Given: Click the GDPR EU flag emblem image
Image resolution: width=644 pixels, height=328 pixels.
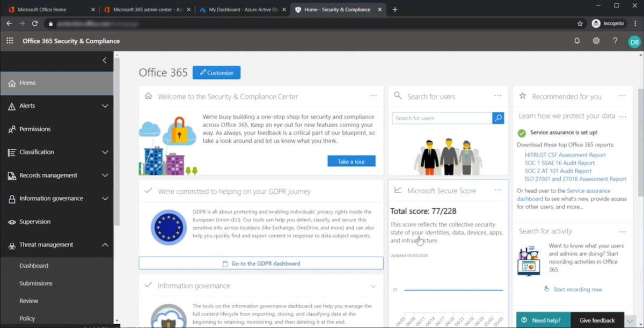Looking at the screenshot, I should 169,228.
